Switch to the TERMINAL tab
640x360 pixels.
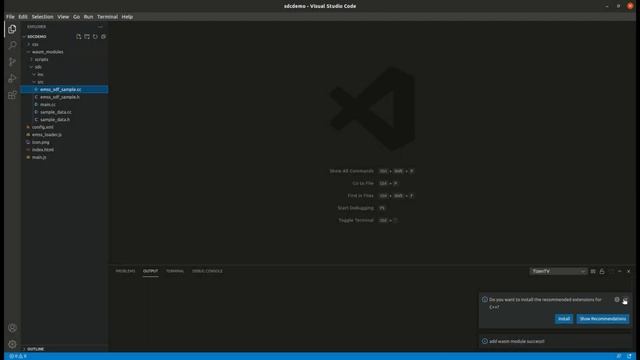point(175,271)
